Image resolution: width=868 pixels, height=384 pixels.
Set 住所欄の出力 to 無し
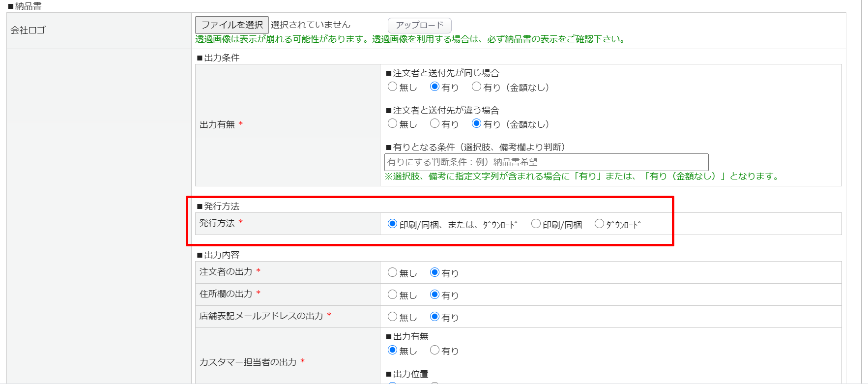click(x=392, y=295)
